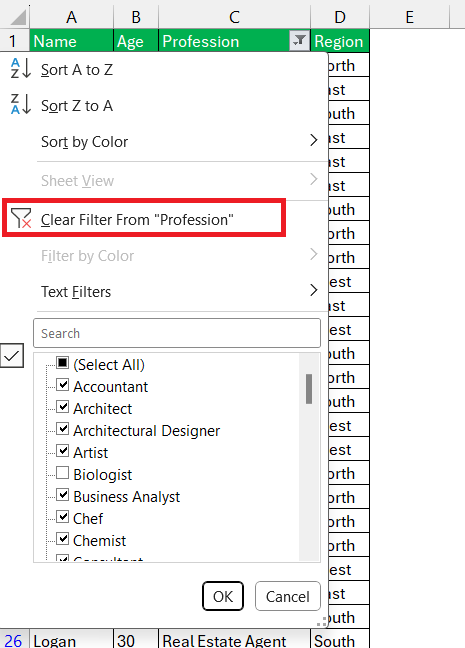Confirm filter with the OK button

click(223, 596)
